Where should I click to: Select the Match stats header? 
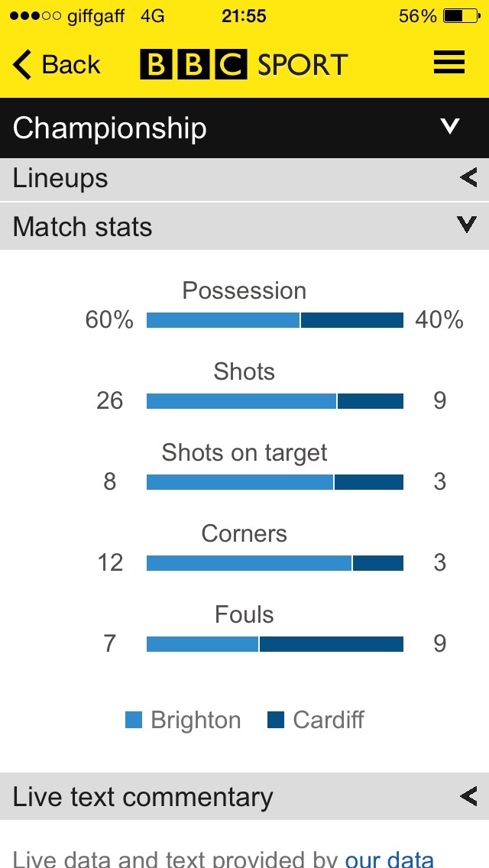[x=244, y=226]
